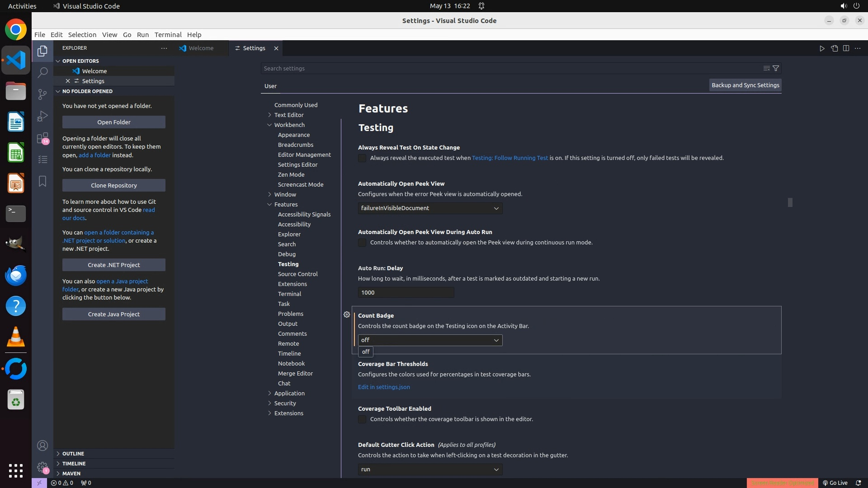
Task: Open the Terminal menu
Action: [168, 35]
